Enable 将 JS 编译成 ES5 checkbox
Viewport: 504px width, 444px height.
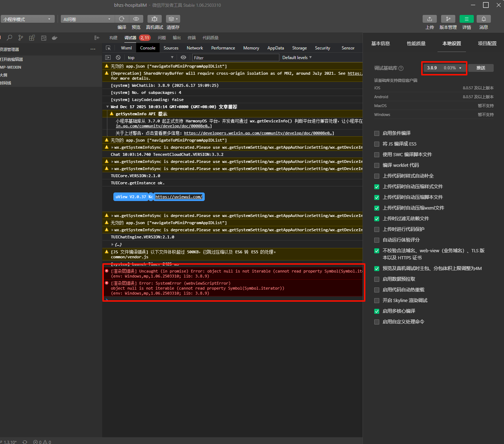tap(377, 144)
